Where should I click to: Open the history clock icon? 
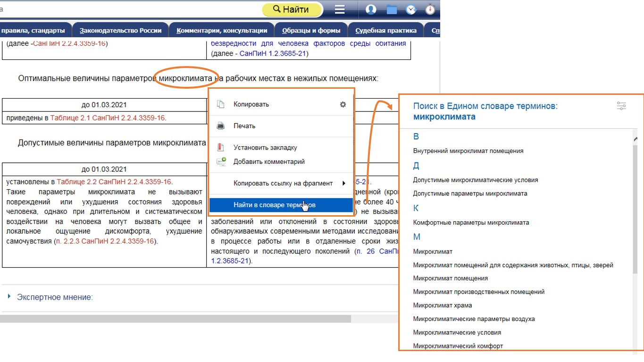(411, 9)
